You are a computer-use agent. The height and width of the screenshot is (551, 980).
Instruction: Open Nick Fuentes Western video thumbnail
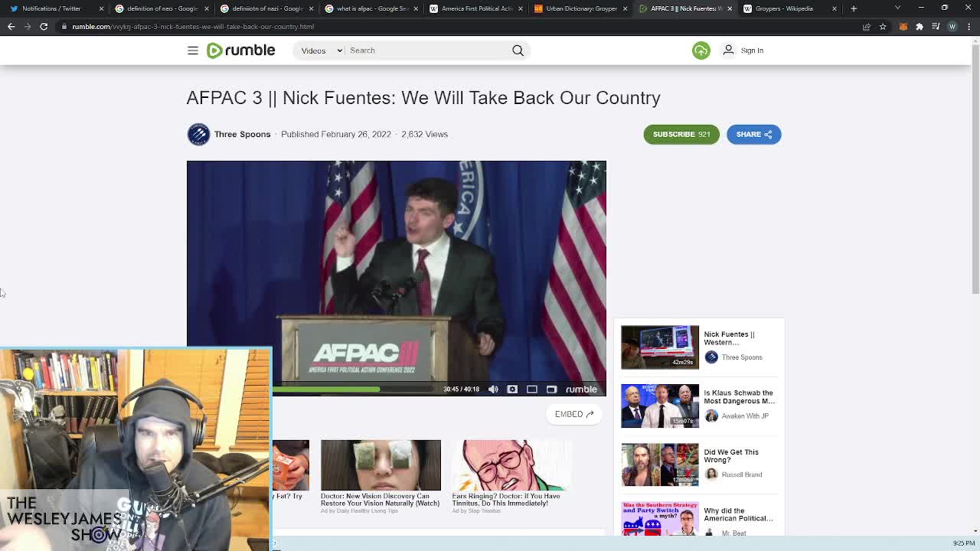pos(660,347)
